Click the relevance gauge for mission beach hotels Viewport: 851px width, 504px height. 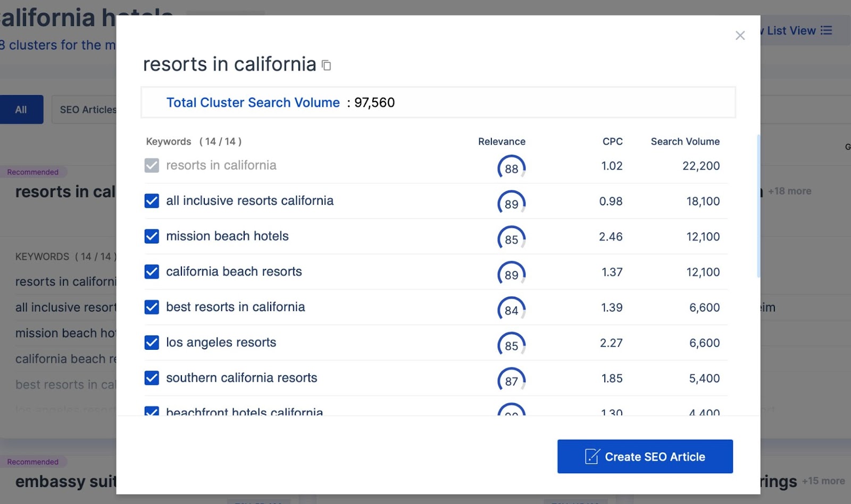[x=511, y=239]
